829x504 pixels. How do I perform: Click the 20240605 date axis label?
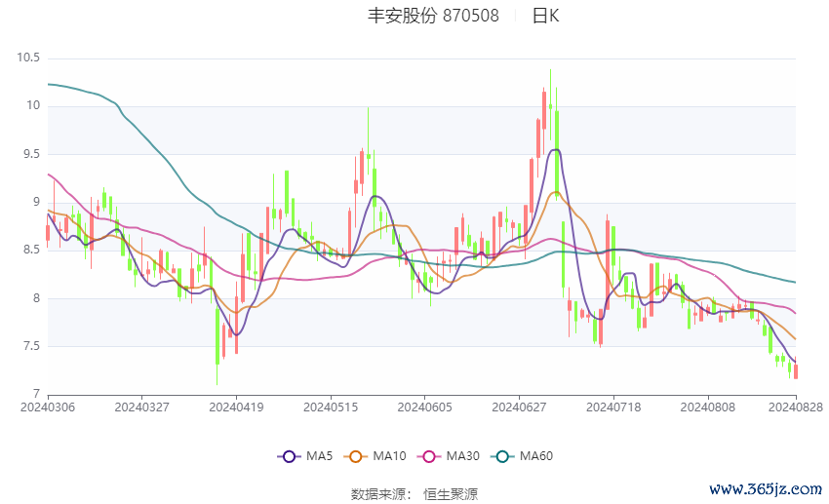click(x=424, y=407)
